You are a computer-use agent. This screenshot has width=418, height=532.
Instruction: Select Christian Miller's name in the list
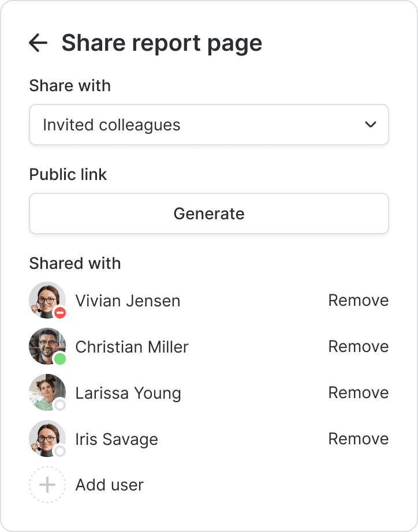[132, 347]
